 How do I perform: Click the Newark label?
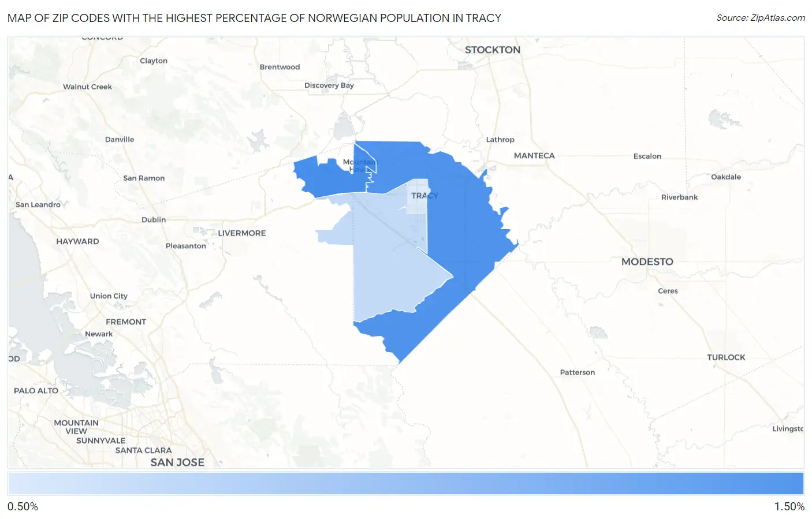(99, 334)
